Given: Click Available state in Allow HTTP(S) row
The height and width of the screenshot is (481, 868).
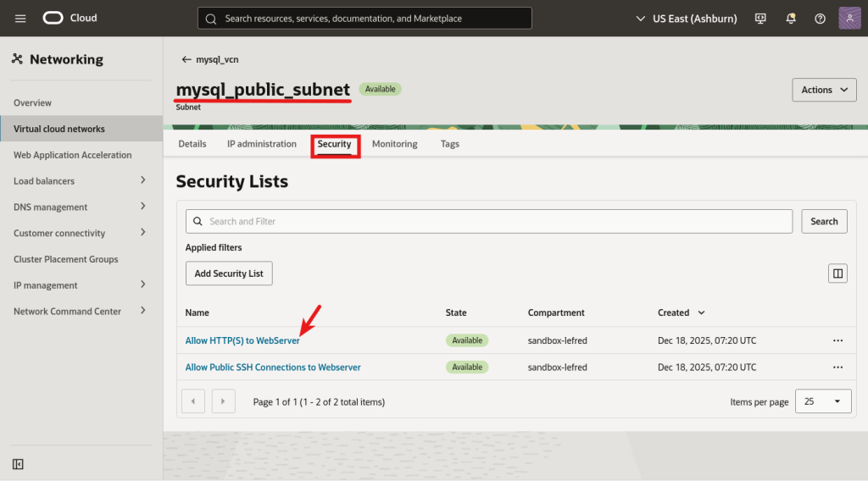Looking at the screenshot, I should pos(467,340).
